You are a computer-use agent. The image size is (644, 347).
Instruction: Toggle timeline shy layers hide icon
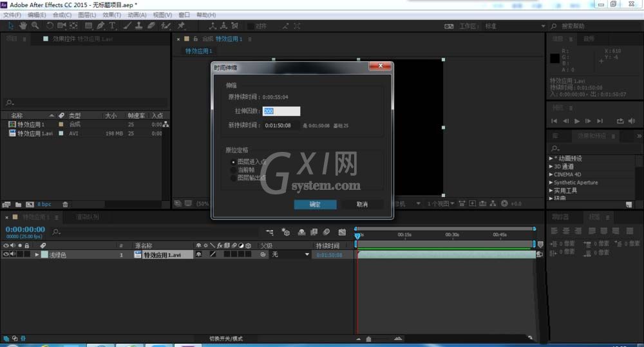coord(301,232)
